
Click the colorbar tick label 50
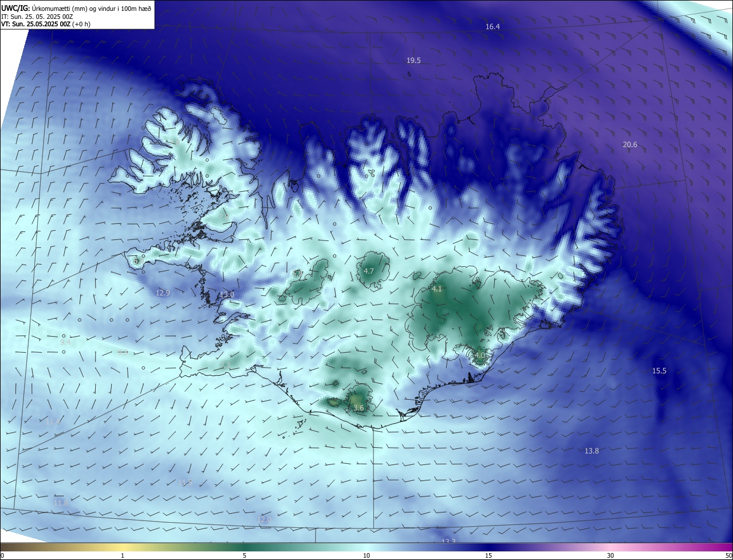[x=728, y=555]
